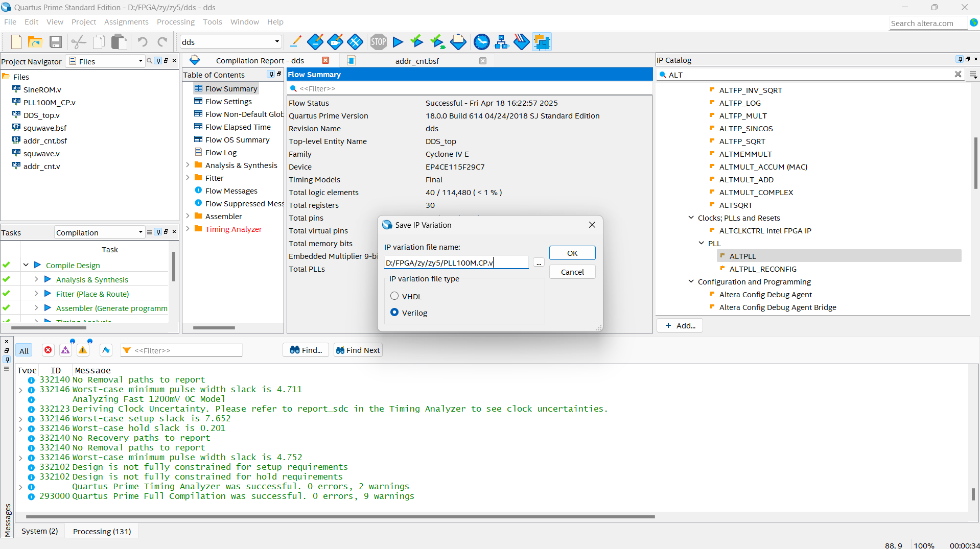The width and height of the screenshot is (980, 549).
Task: Switch to Processing (131) messages tab
Action: [102, 531]
